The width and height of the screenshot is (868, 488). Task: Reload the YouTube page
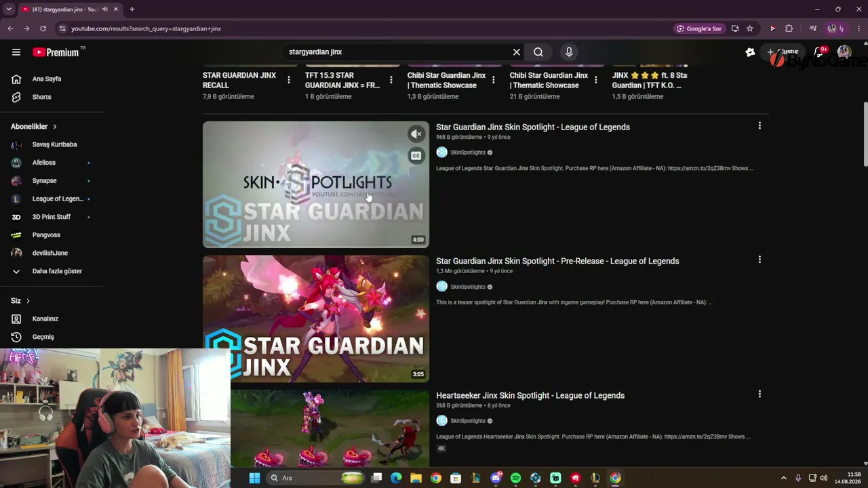(43, 28)
